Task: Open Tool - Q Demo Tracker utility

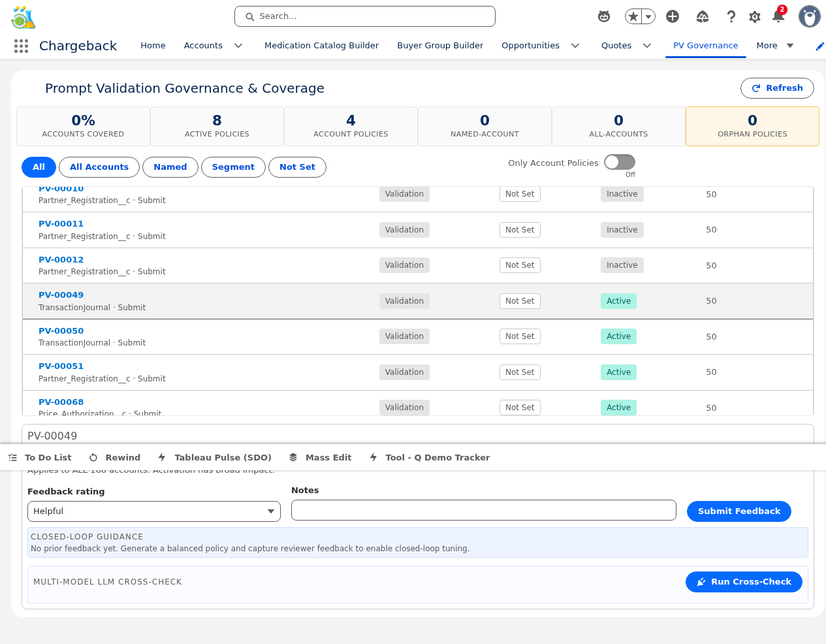Action: (430, 457)
